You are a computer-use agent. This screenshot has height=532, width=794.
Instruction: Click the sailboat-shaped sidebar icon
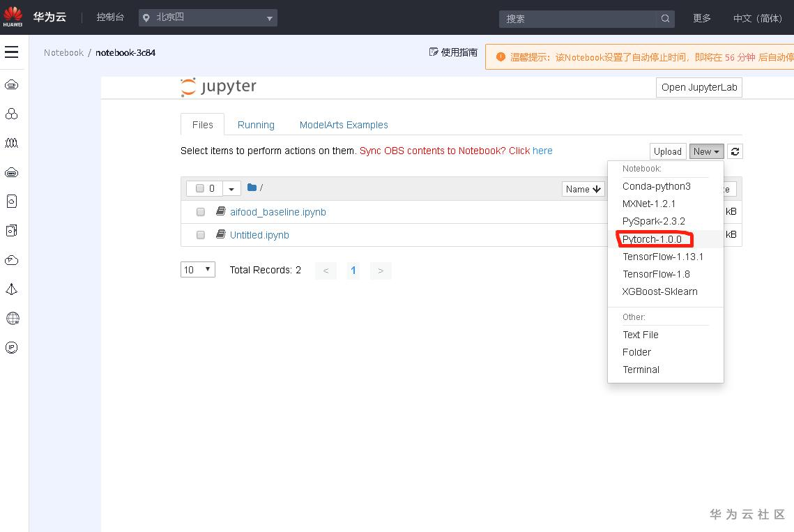pos(12,289)
